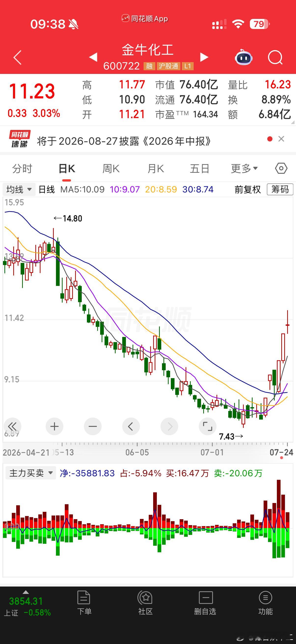Open the 2026年中报 disclosure notice
The image size is (296, 644).
pyautogui.click(x=124, y=141)
